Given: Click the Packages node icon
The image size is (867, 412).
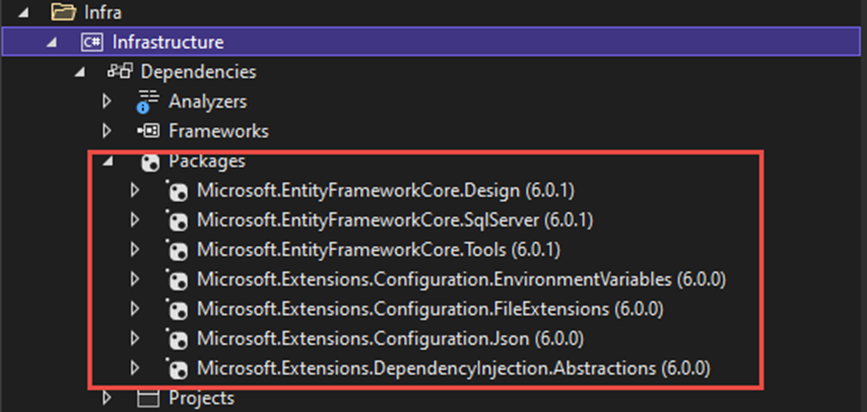Looking at the screenshot, I should [148, 161].
